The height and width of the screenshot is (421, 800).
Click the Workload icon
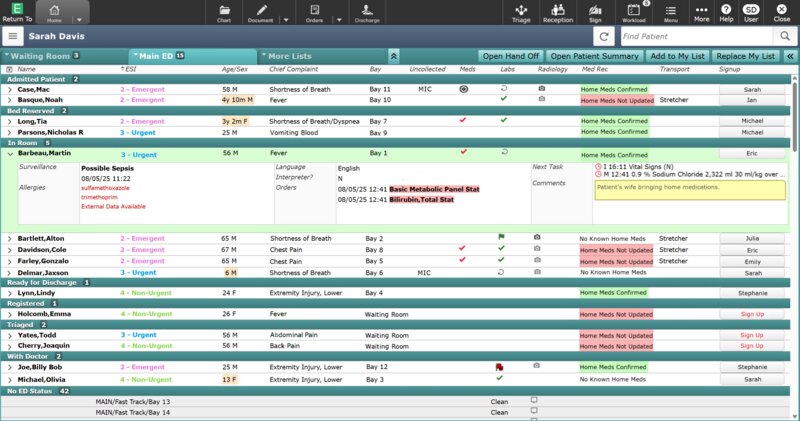[634, 12]
